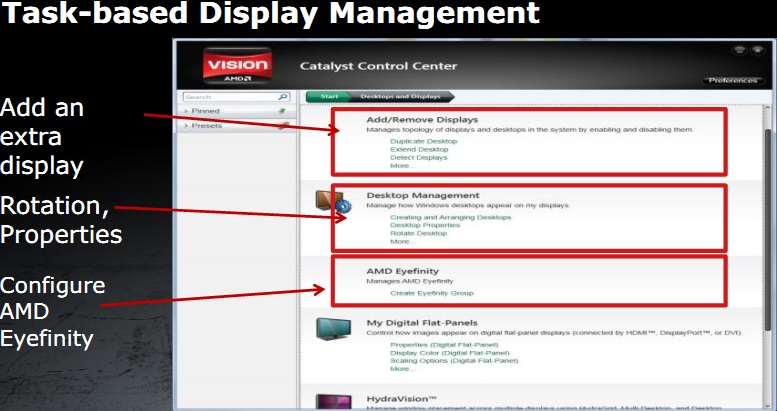Click the search magnifier icon
This screenshot has height=411, width=777.
click(283, 97)
